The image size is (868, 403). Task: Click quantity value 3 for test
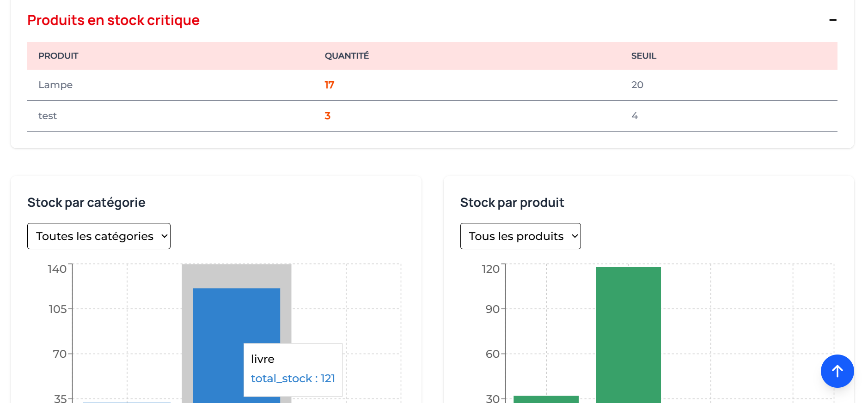click(x=327, y=116)
